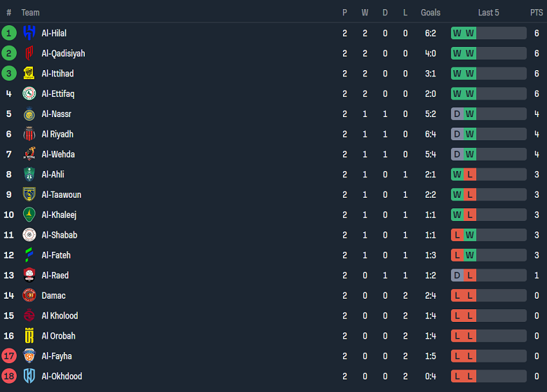Click the Al-Fateh team logo

29,255
